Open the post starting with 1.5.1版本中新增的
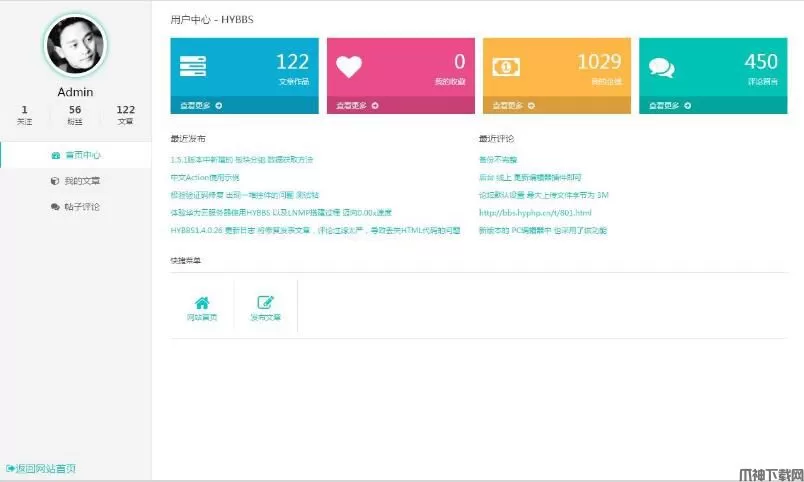Screen dimensions: 804x482 pyautogui.click(x=242, y=159)
